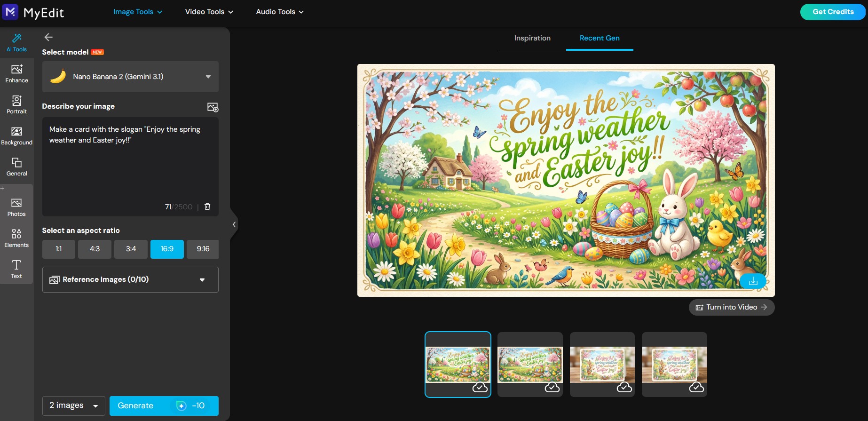Open the Enhance tool

(x=16, y=74)
